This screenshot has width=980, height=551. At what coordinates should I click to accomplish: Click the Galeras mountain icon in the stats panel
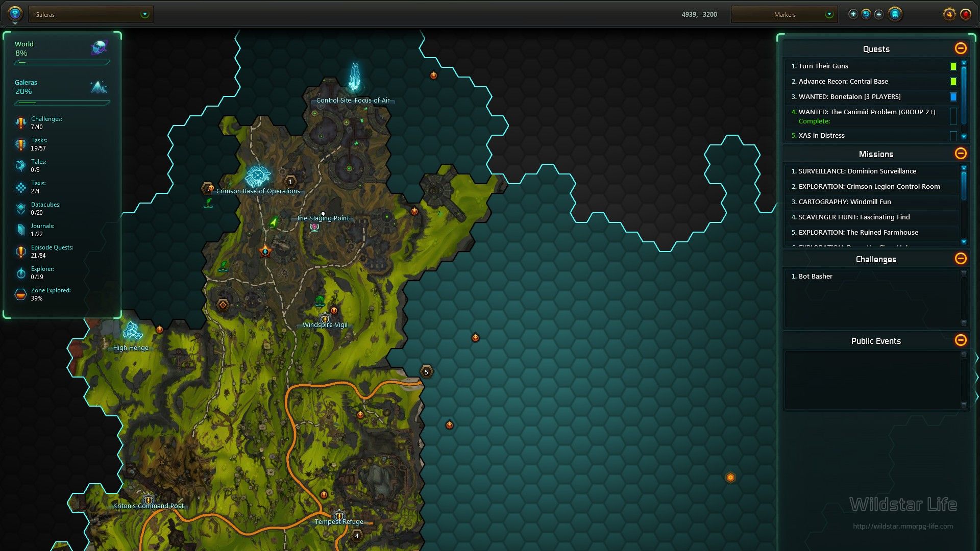click(x=99, y=87)
